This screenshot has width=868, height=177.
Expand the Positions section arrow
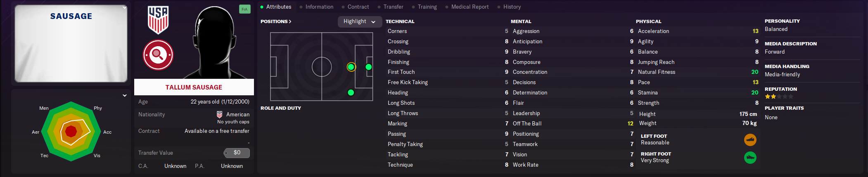coord(290,21)
